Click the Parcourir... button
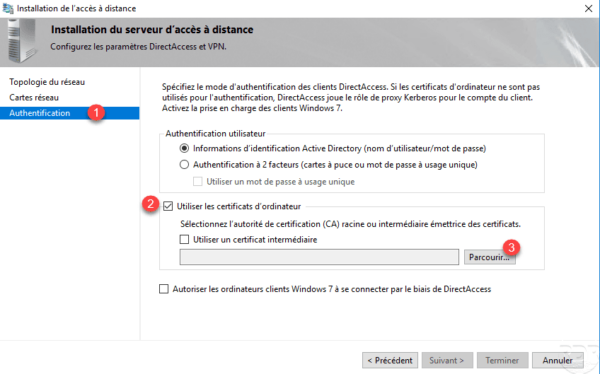The height and width of the screenshot is (374, 600). (x=489, y=257)
